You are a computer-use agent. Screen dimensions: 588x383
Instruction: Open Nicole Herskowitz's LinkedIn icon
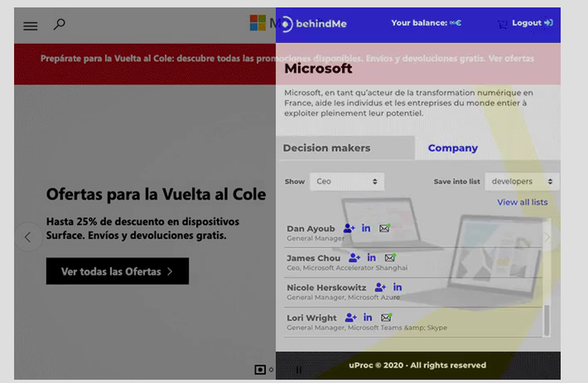397,287
